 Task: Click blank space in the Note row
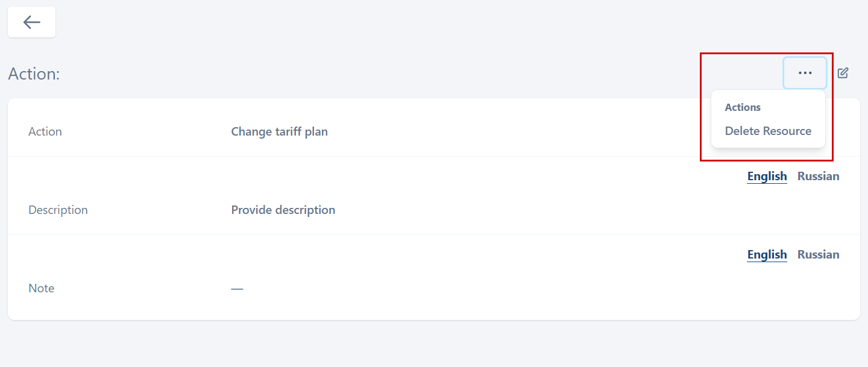[x=512, y=288]
